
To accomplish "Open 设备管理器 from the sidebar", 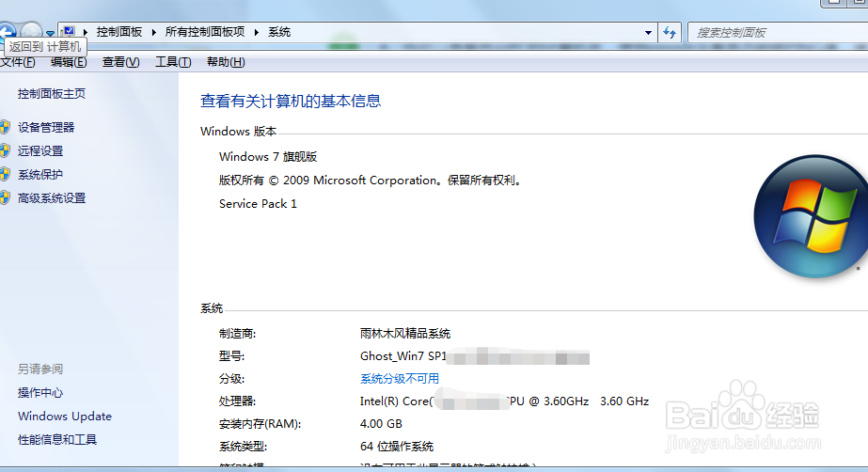I will click(46, 127).
